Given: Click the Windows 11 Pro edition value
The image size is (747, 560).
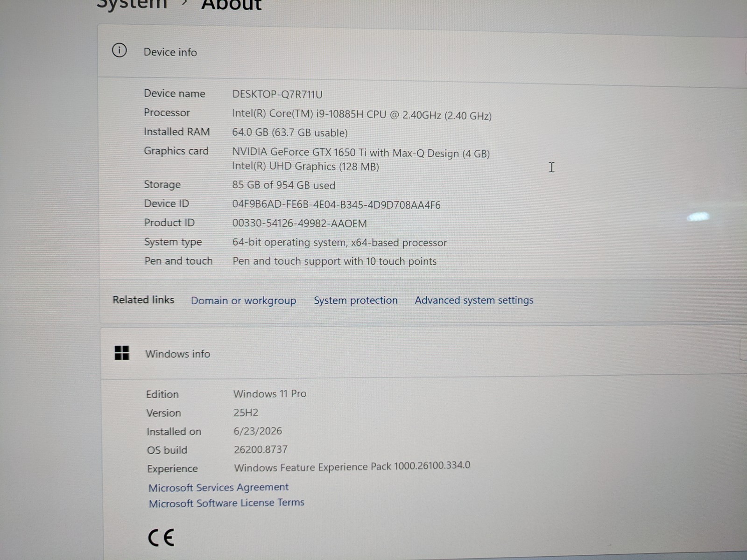Looking at the screenshot, I should pyautogui.click(x=270, y=393).
